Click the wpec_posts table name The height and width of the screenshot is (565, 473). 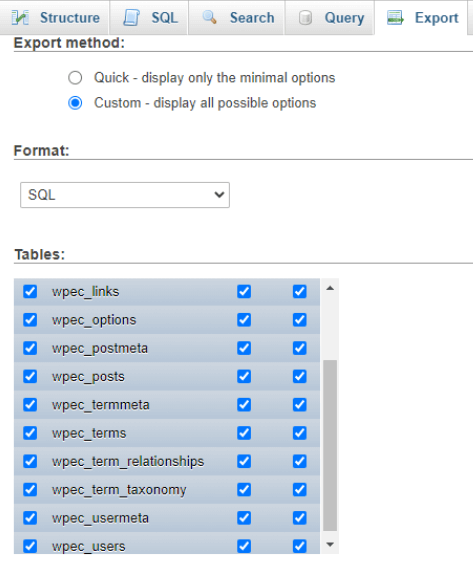[x=88, y=377]
